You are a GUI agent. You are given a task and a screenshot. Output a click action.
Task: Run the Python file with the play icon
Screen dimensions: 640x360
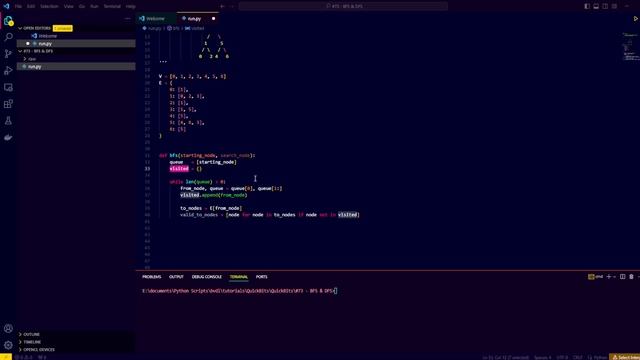pos(636,19)
